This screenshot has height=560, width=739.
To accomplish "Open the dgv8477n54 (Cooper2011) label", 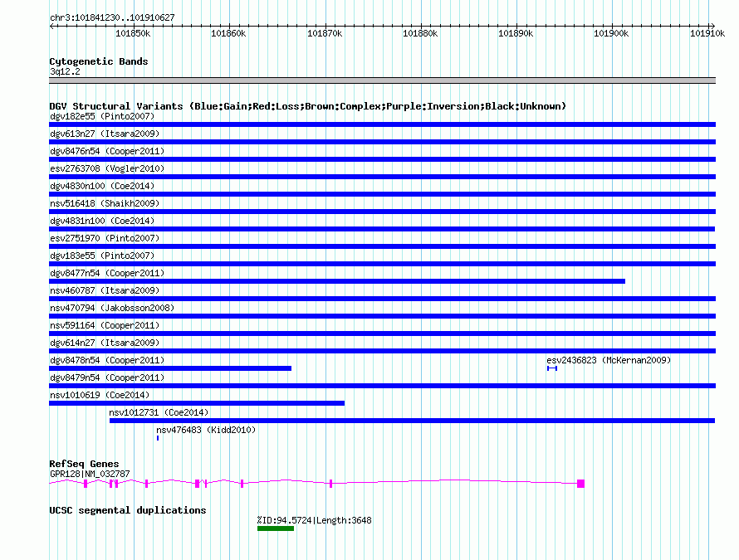I will (x=107, y=273).
